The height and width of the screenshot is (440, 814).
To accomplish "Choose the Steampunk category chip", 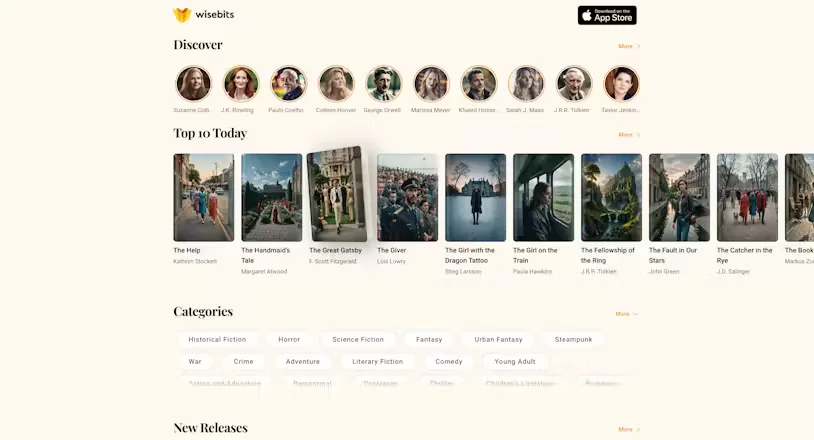I will (573, 339).
